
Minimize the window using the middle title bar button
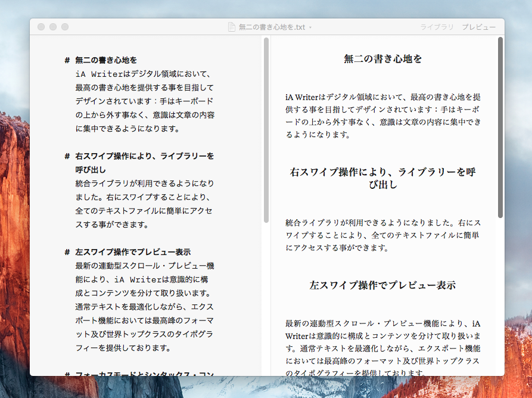click(x=53, y=27)
